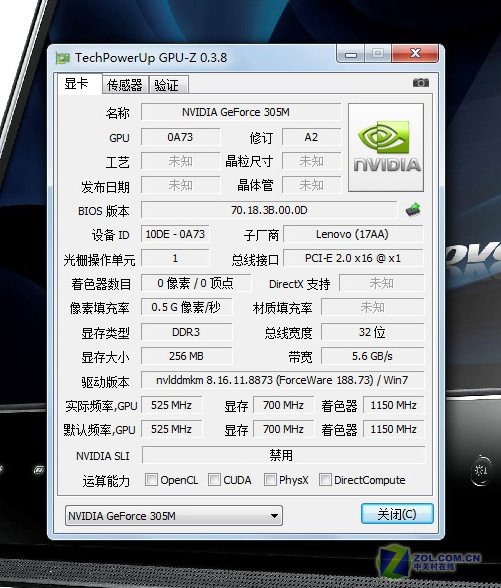Minimize the GPU-Z window
This screenshot has width=501, height=588.
[351, 54]
